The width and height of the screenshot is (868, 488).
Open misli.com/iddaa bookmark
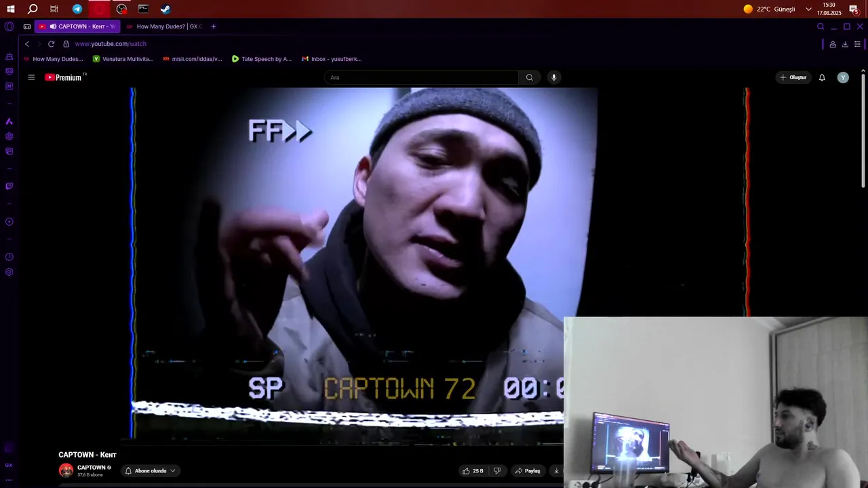click(193, 59)
